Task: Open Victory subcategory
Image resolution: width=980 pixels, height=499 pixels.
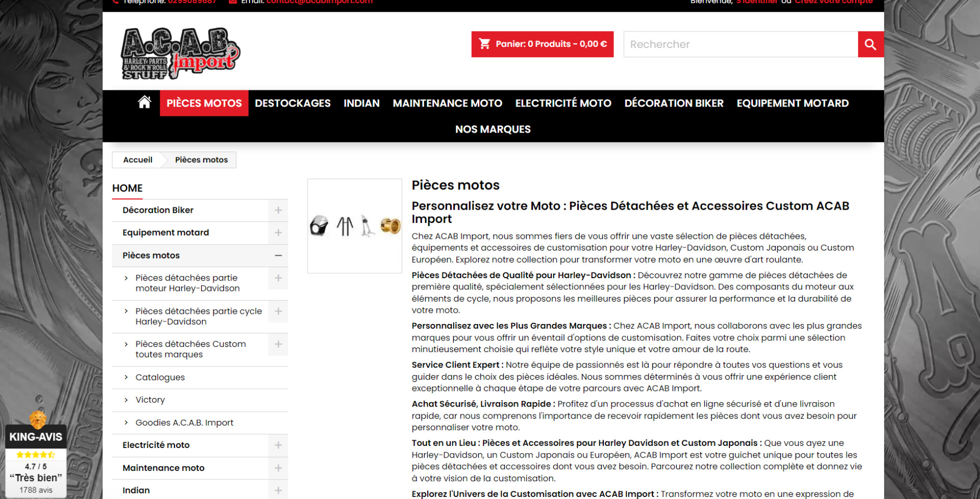Action: coord(150,400)
